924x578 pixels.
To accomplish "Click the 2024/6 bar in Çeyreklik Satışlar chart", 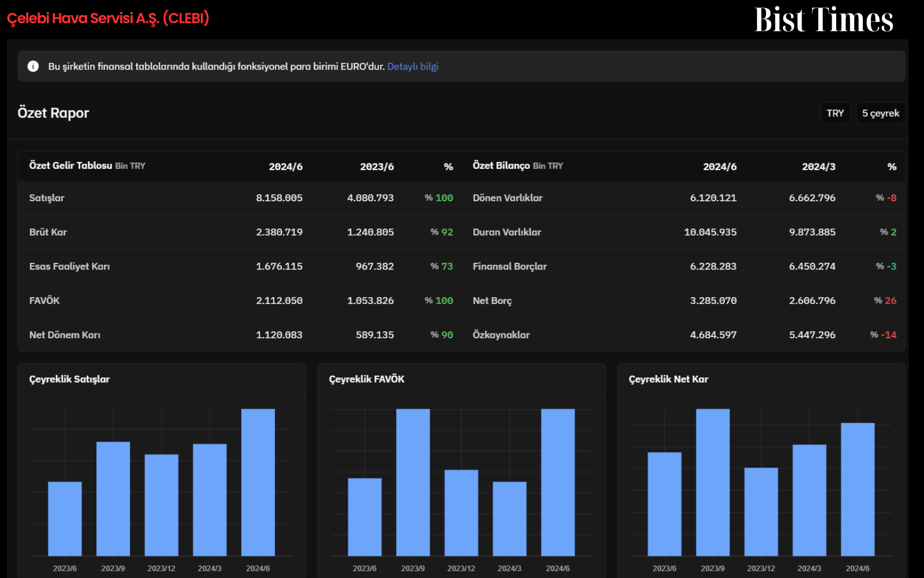I will [258, 482].
